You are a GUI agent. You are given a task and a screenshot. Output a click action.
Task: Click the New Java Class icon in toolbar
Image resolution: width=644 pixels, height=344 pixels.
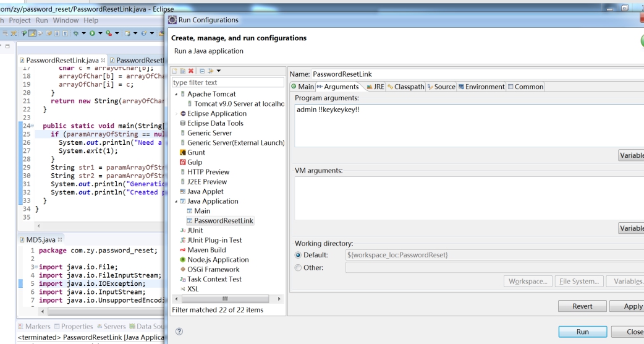tap(144, 33)
